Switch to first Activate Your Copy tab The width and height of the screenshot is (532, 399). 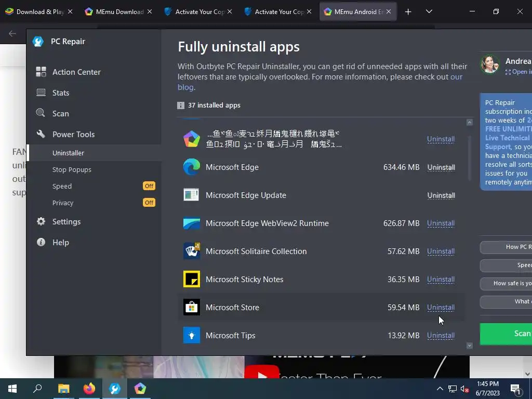tap(198, 11)
